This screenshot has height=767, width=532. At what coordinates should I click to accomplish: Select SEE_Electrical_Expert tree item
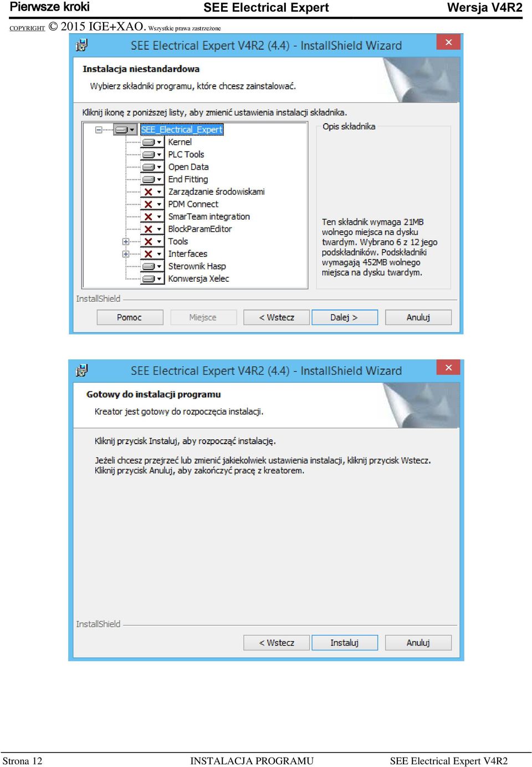pos(182,130)
